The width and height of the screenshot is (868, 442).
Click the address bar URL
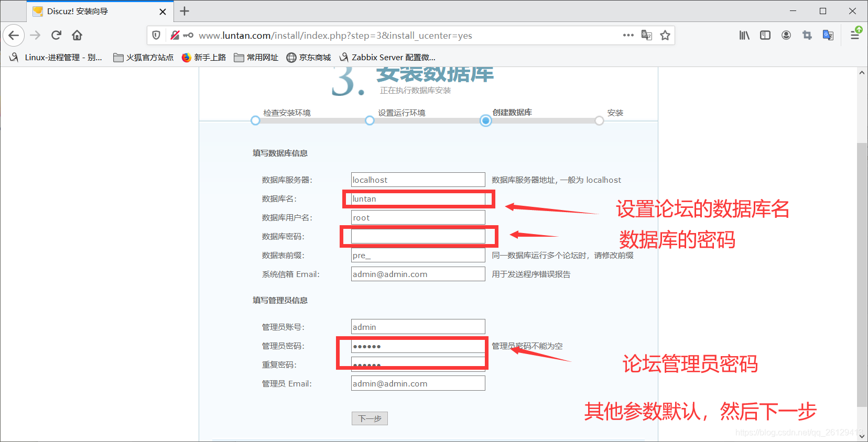coord(335,36)
